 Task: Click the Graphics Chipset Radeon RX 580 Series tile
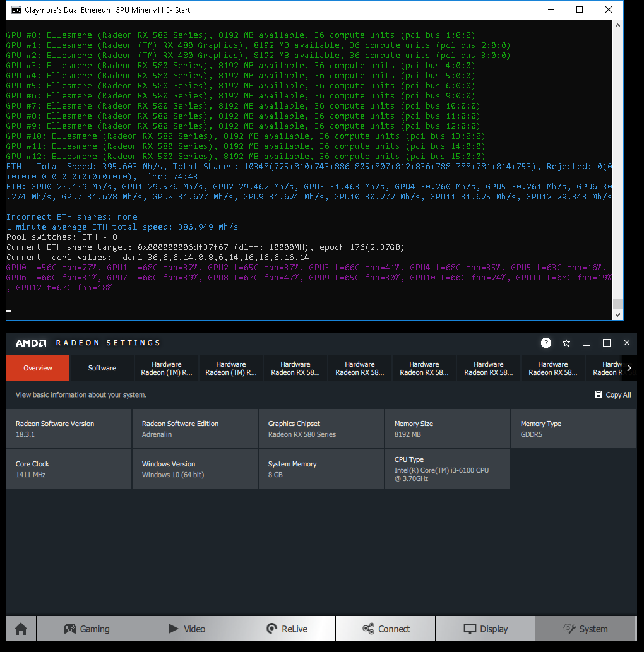pyautogui.click(x=321, y=429)
